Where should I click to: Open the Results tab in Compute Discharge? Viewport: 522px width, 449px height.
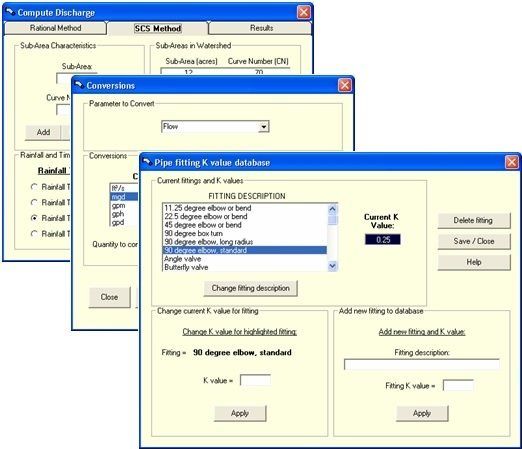pyautogui.click(x=261, y=28)
